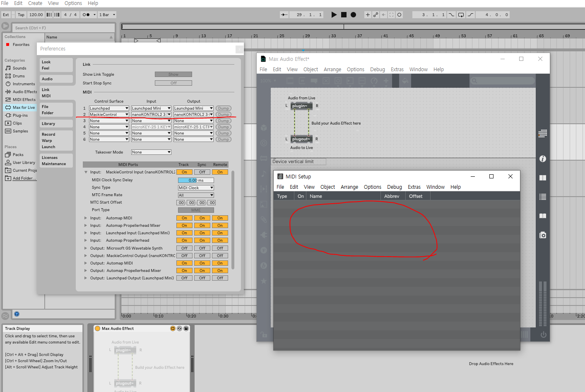
Task: Click the device save disk icon
Action: [x=186, y=328]
